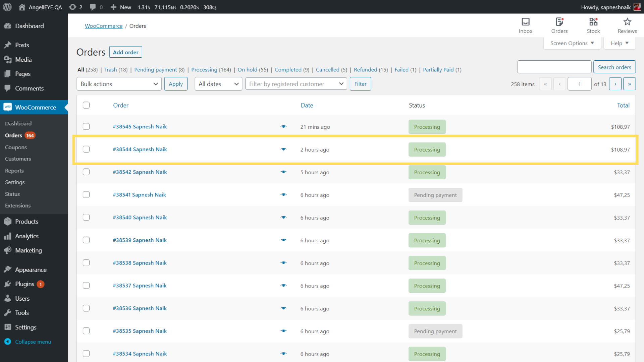Go to next page of orders
The image size is (644, 362).
coord(615,84)
